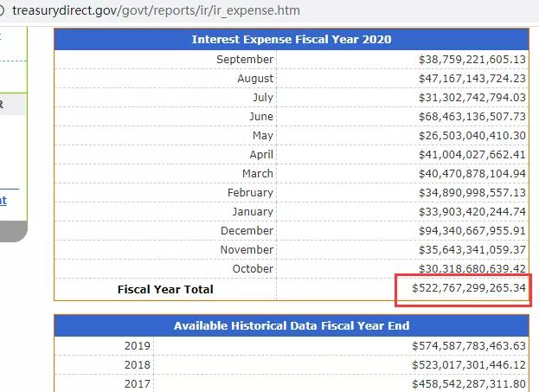Click the Interest Expense Fiscal Year 2020 header
539x392 pixels.
pyautogui.click(x=292, y=40)
